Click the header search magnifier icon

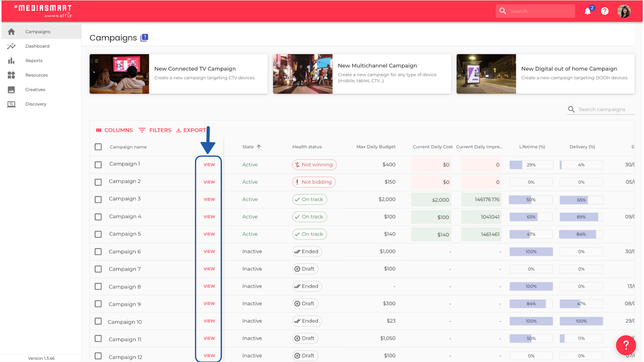click(503, 11)
